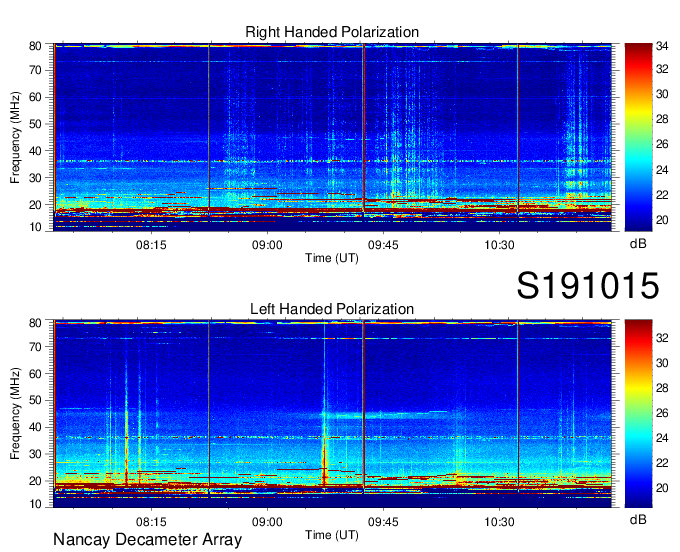The height and width of the screenshot is (552, 680).
Task: Click the "Nancay Decameter Array" caption
Action: click(147, 539)
